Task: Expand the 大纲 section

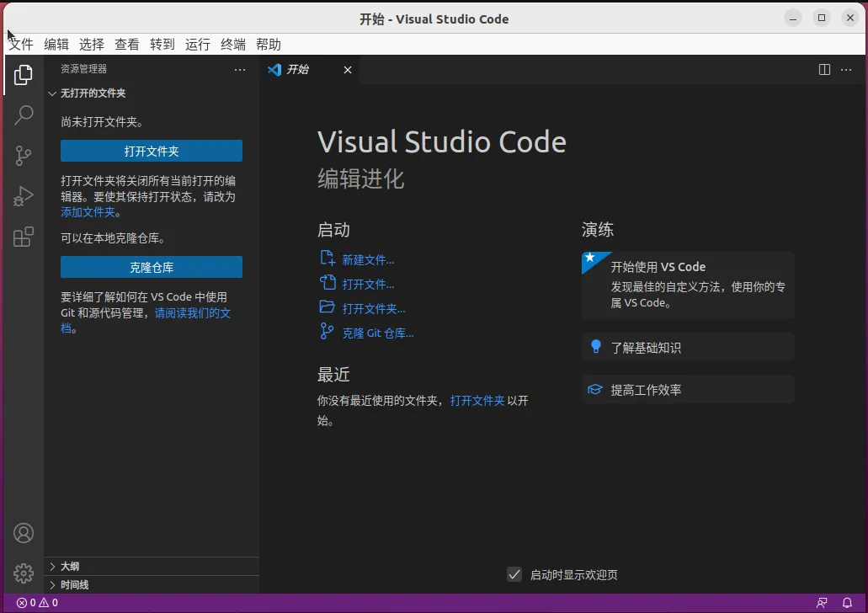Action: (x=52, y=566)
